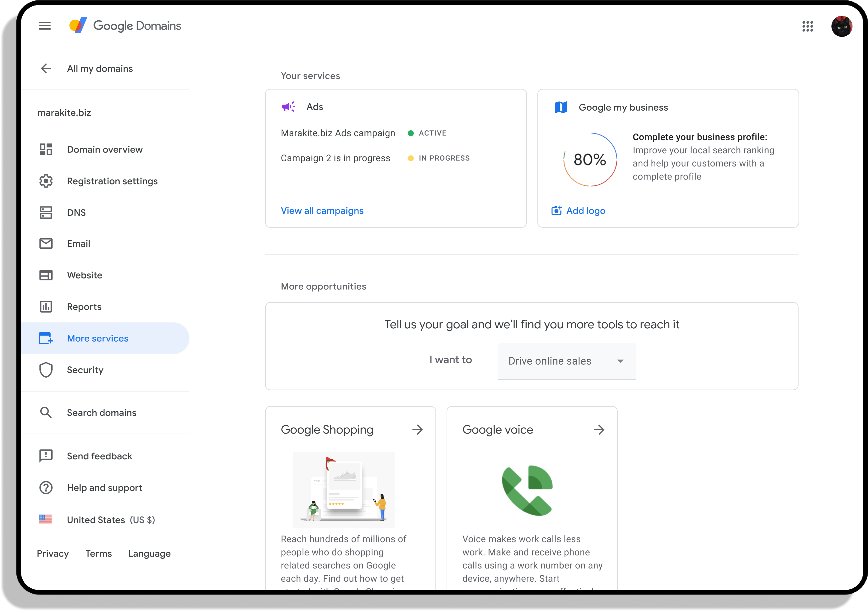Open the Domain overview page
868x611 pixels.
point(105,149)
